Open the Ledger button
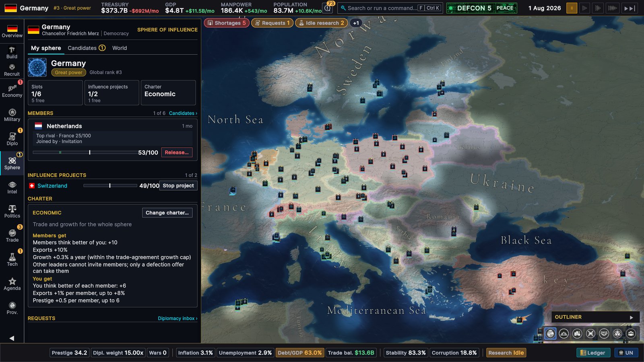Viewport: 644px width, 362px height. pos(593,353)
